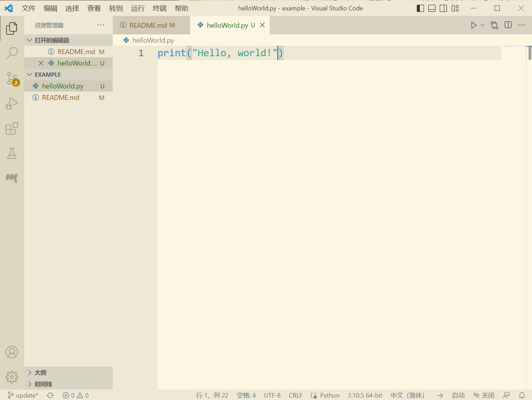Viewport: 532px width, 400px height.
Task: Select README.md in open editors list
Action: [68, 52]
